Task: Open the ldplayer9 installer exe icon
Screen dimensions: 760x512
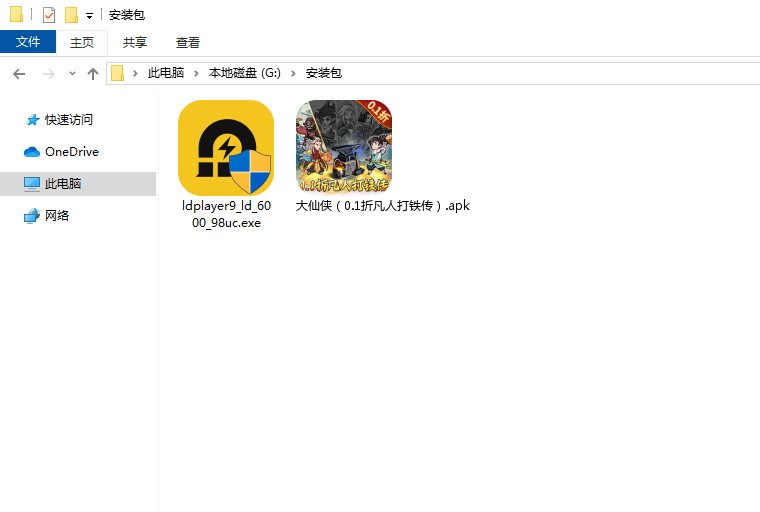Action: (226, 148)
